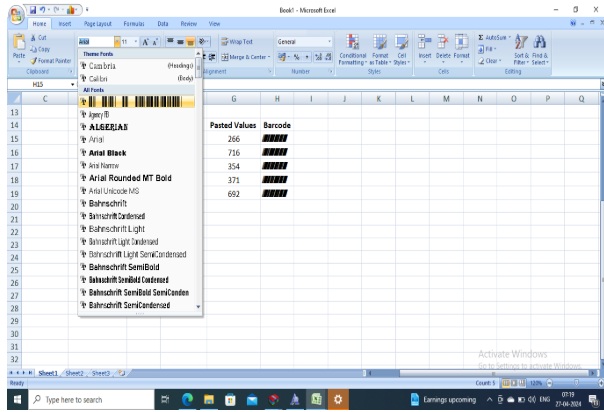Select the Format Painter tool
Viewport: 604px width, 412px height.
50,61
